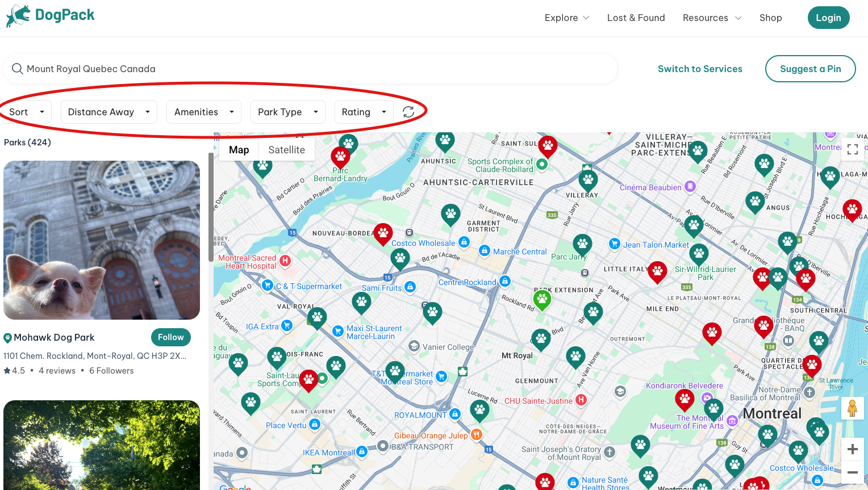Image resolution: width=868 pixels, height=490 pixels.
Task: Select the Shop menu item
Action: point(770,18)
